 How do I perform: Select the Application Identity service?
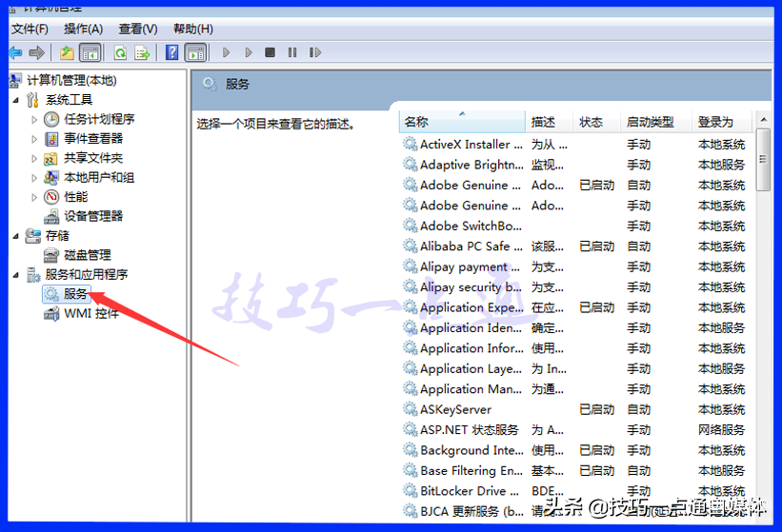click(x=573, y=328)
